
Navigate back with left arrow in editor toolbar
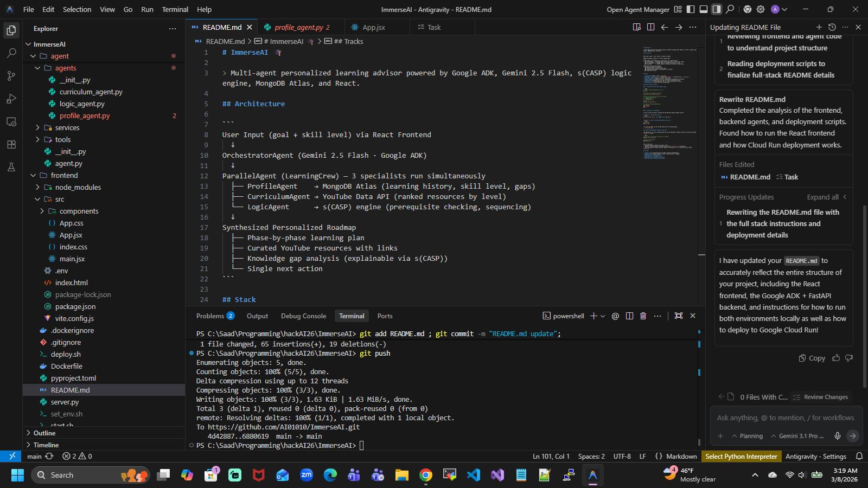[x=665, y=27]
